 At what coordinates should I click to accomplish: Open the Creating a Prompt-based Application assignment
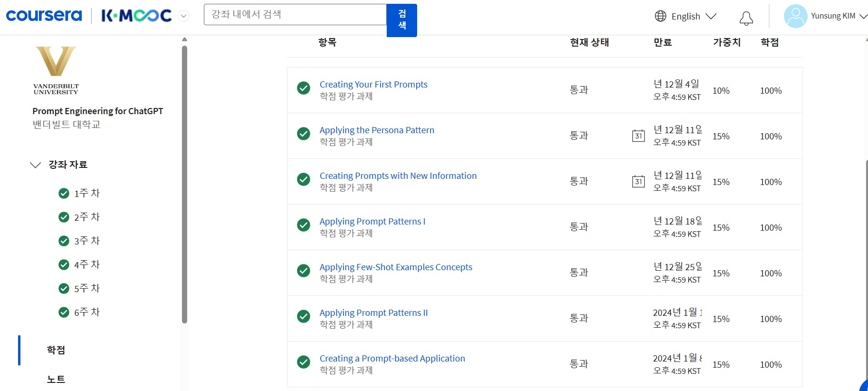pyautogui.click(x=392, y=358)
